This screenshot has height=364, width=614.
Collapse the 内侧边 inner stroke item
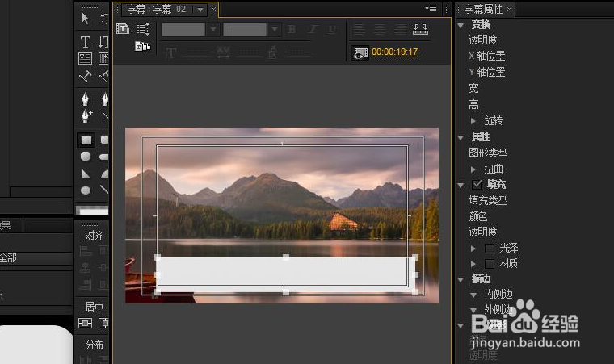473,295
